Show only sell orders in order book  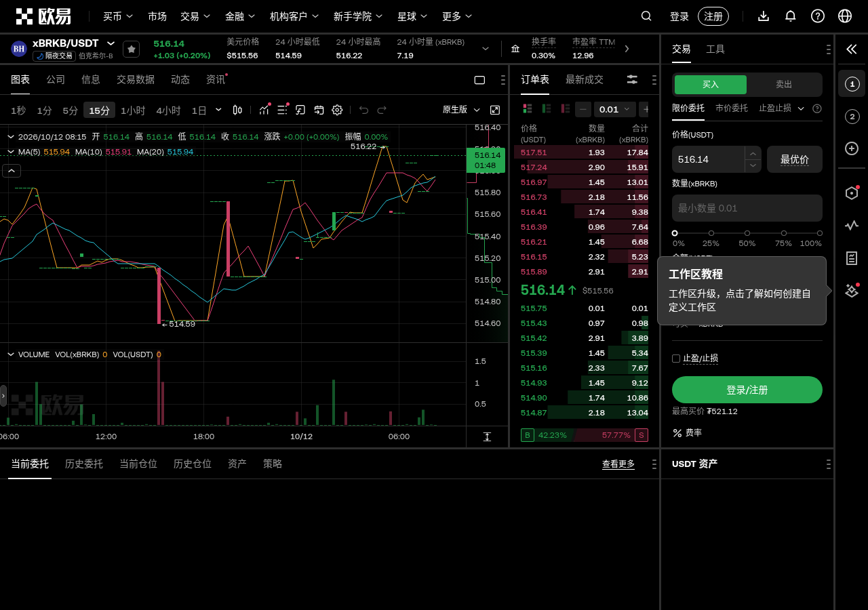point(565,108)
